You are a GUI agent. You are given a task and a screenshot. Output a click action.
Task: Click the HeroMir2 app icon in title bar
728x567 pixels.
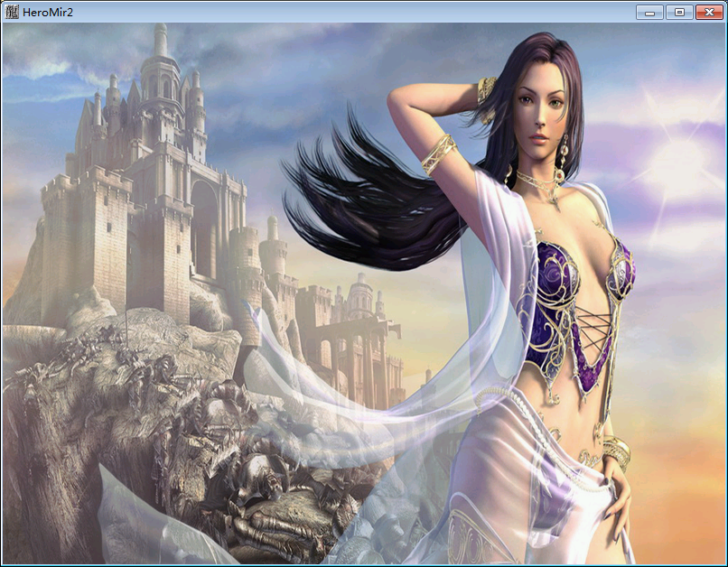pyautogui.click(x=12, y=12)
